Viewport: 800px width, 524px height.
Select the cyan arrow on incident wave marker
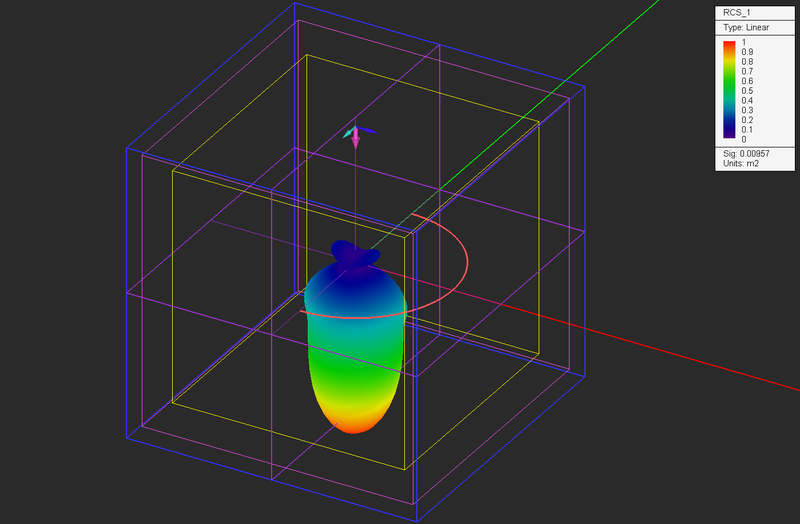[x=348, y=134]
